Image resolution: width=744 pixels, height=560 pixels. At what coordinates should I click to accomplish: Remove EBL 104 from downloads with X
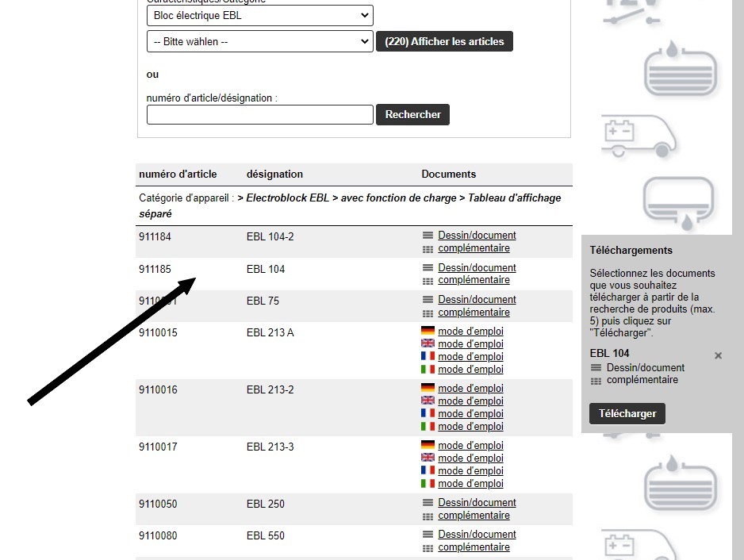718,356
